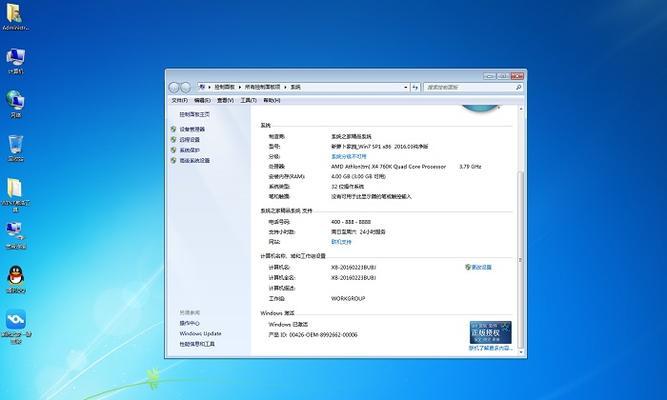
Task: Click the scrollbar up arrow
Action: pyautogui.click(x=521, y=109)
